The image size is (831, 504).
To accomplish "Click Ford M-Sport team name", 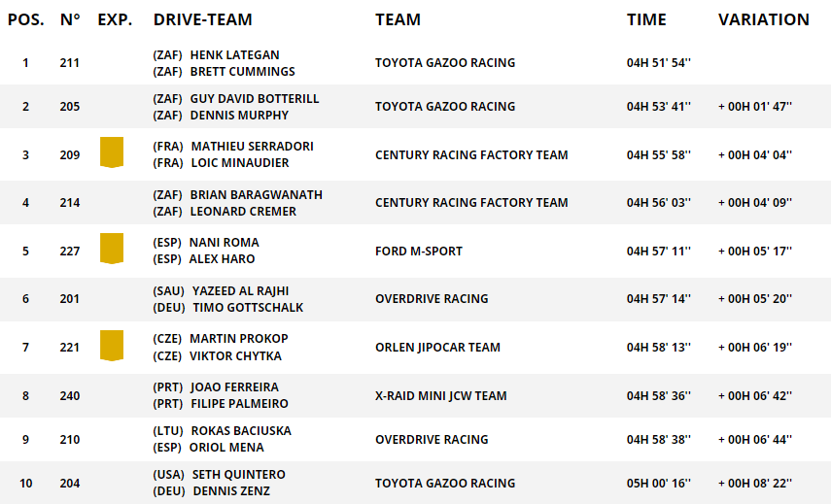I will 418,252.
